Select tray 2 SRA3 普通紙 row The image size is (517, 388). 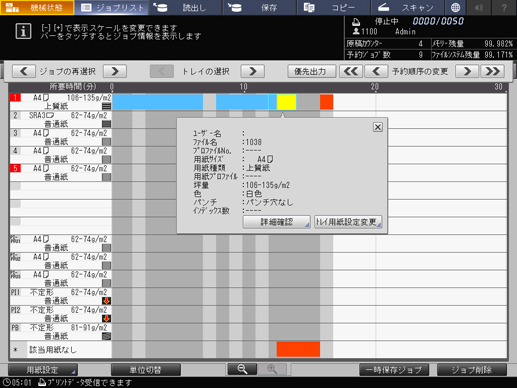pos(61,120)
